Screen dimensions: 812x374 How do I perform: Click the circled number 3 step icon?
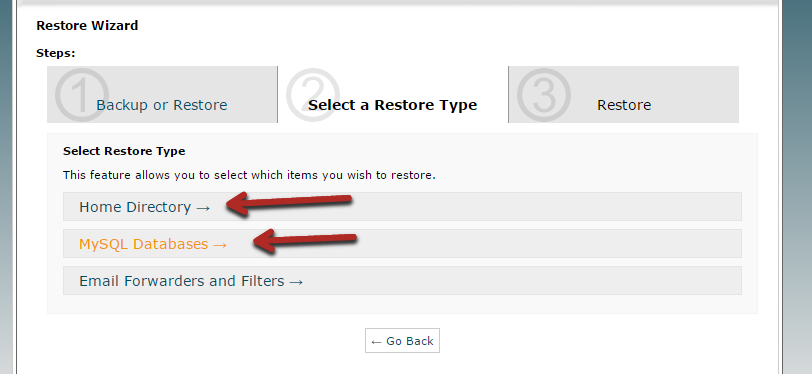[544, 95]
